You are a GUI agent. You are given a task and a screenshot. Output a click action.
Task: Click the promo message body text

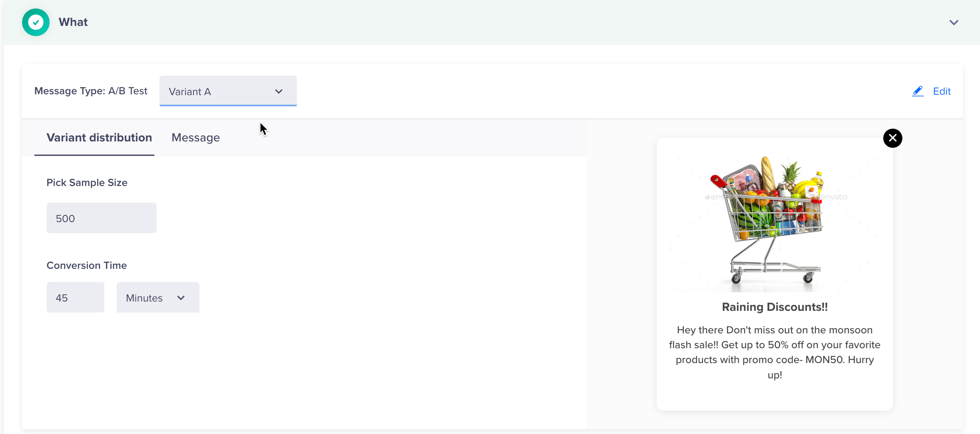coord(774,352)
